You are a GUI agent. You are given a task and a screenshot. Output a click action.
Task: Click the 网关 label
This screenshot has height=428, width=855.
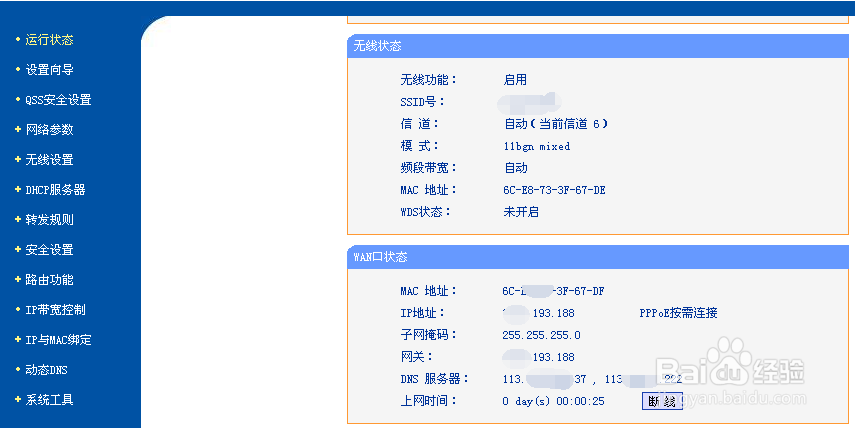point(416,357)
